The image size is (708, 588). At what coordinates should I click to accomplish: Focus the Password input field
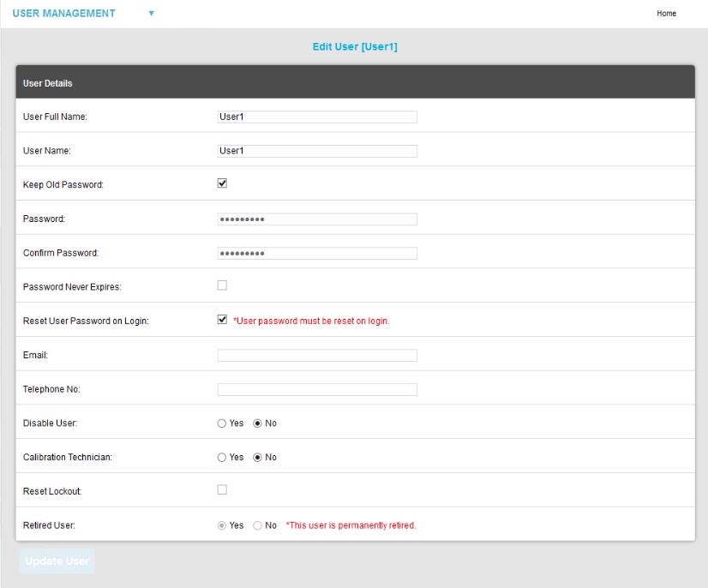(317, 219)
